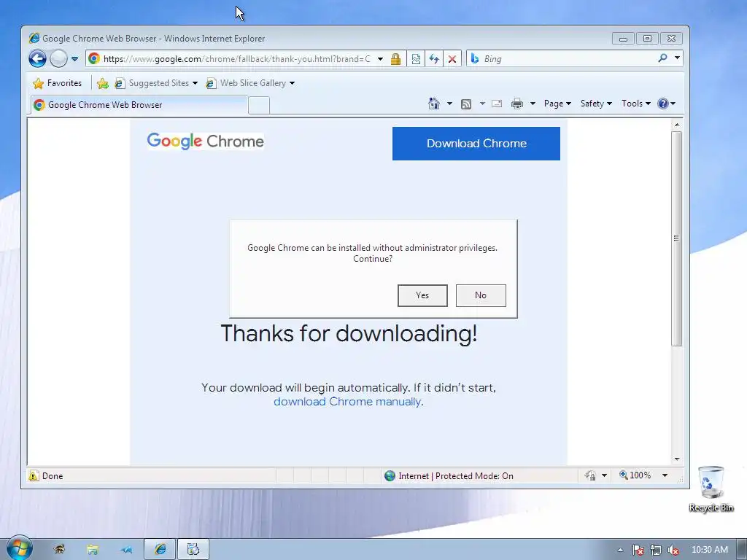Open the recent pages dropdown arrow

coord(75,59)
